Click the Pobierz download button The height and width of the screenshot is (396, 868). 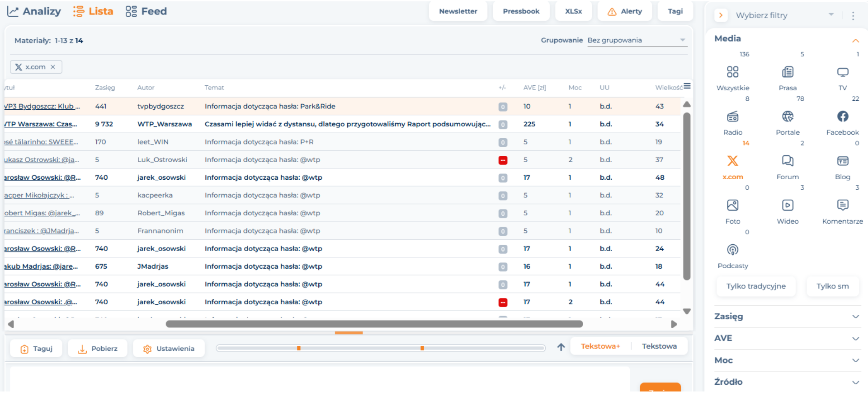click(x=98, y=349)
